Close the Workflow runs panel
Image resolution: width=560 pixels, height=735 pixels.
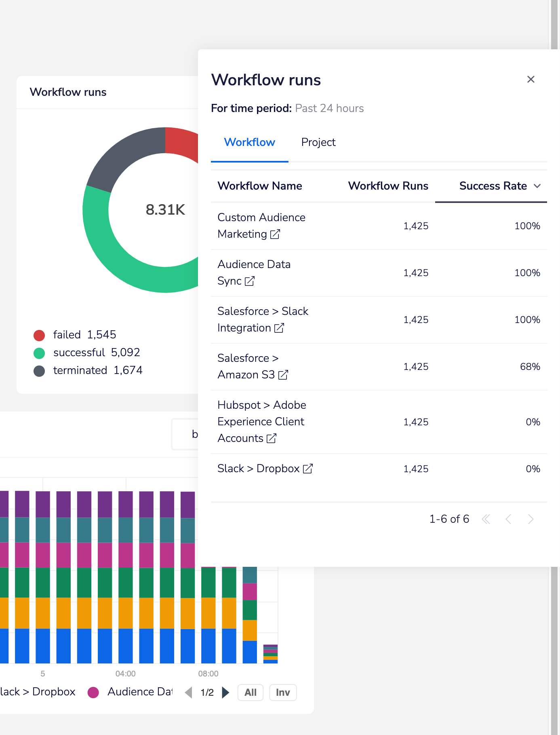tap(531, 80)
